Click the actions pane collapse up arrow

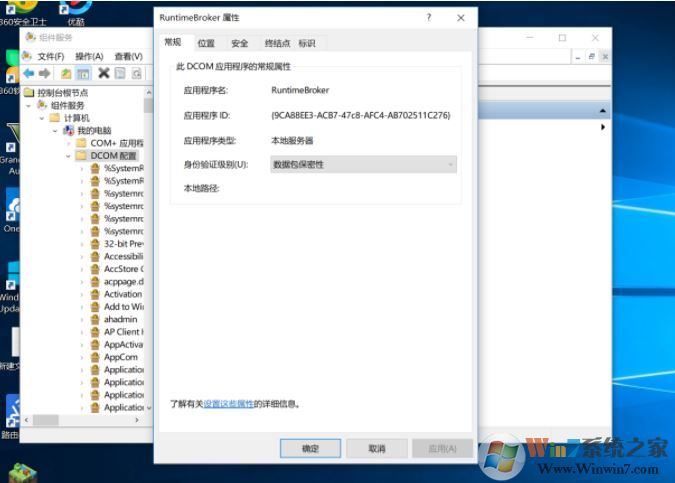603,111
